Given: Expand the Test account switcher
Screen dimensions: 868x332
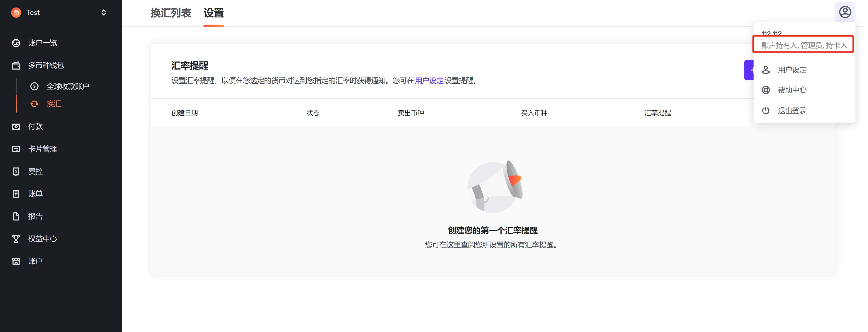Looking at the screenshot, I should (103, 12).
